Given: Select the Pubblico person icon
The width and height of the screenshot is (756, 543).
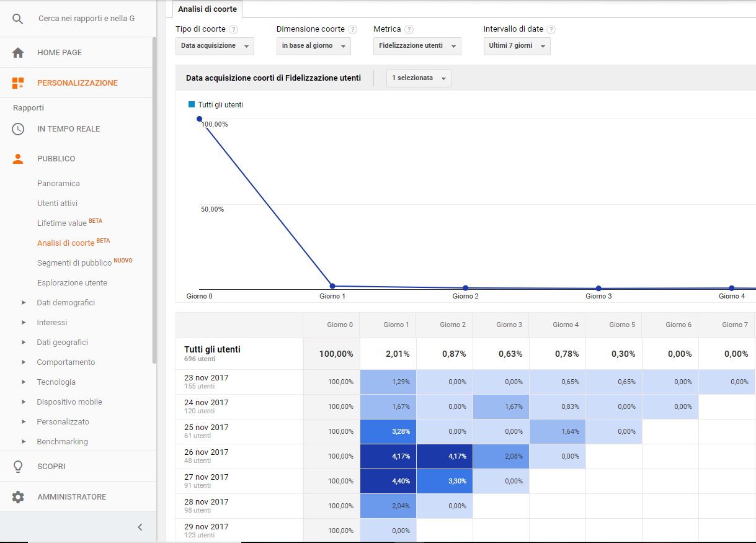Looking at the screenshot, I should pyautogui.click(x=17, y=158).
